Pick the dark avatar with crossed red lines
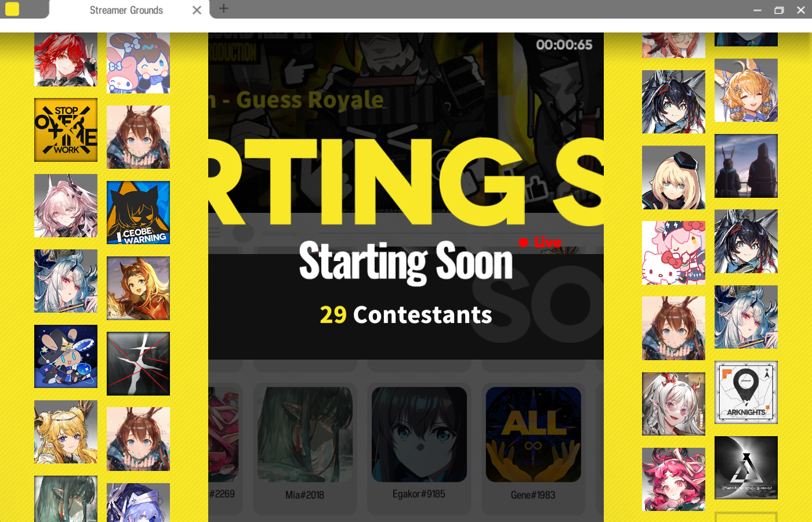This screenshot has height=522, width=812. point(138,364)
